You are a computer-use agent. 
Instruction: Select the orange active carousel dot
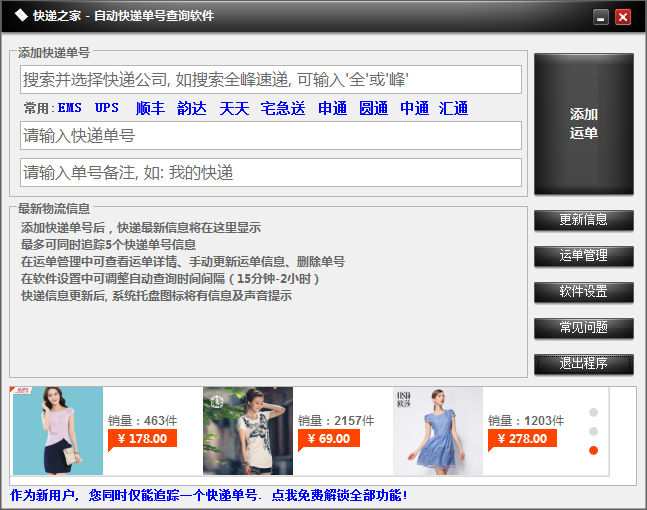coord(593,450)
